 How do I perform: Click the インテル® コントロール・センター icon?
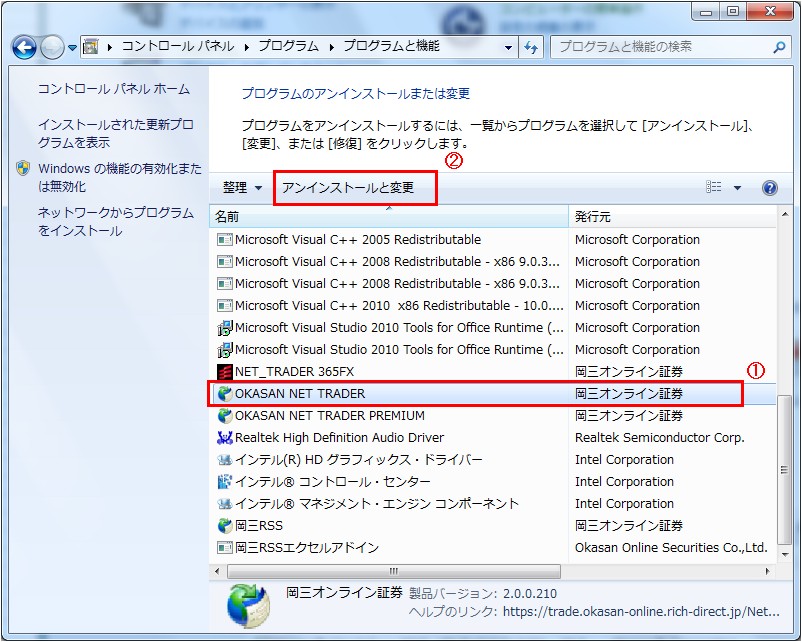[x=224, y=481]
